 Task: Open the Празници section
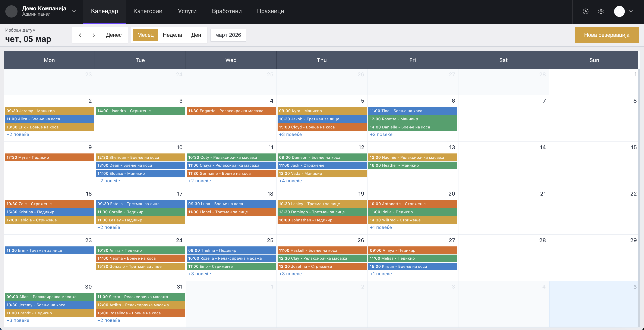coord(271,11)
